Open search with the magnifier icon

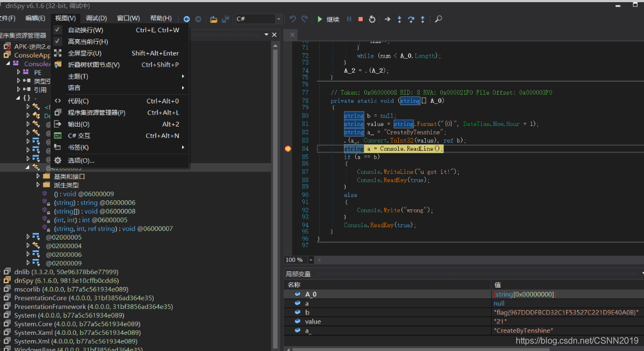(439, 19)
